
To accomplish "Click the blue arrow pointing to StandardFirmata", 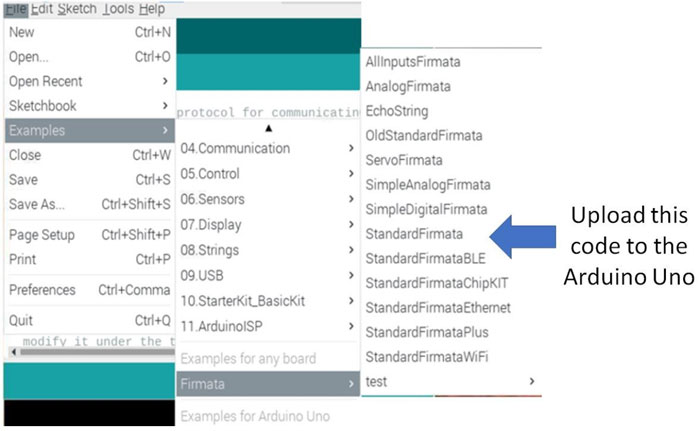I will click(x=528, y=234).
